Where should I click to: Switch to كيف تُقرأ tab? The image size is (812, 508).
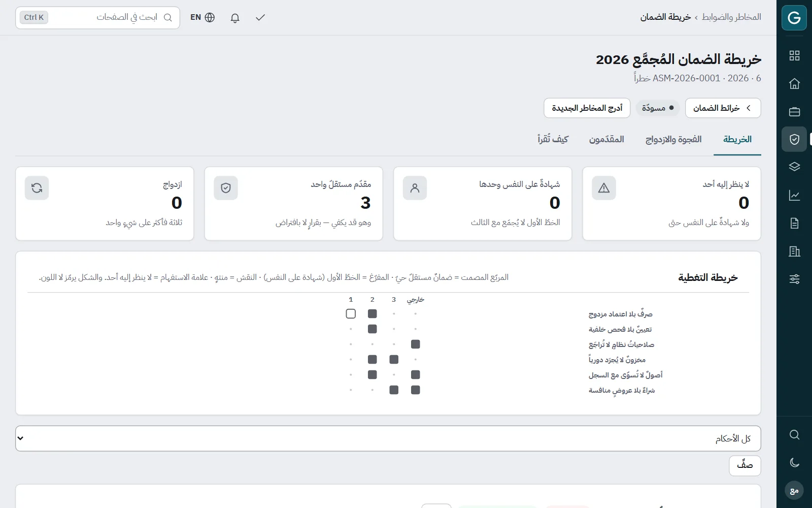tap(553, 139)
